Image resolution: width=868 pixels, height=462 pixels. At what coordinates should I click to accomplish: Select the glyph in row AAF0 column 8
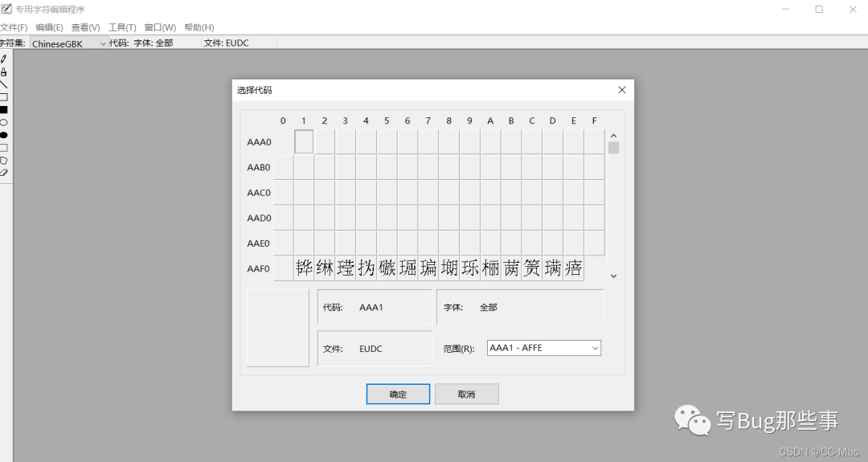tap(449, 268)
